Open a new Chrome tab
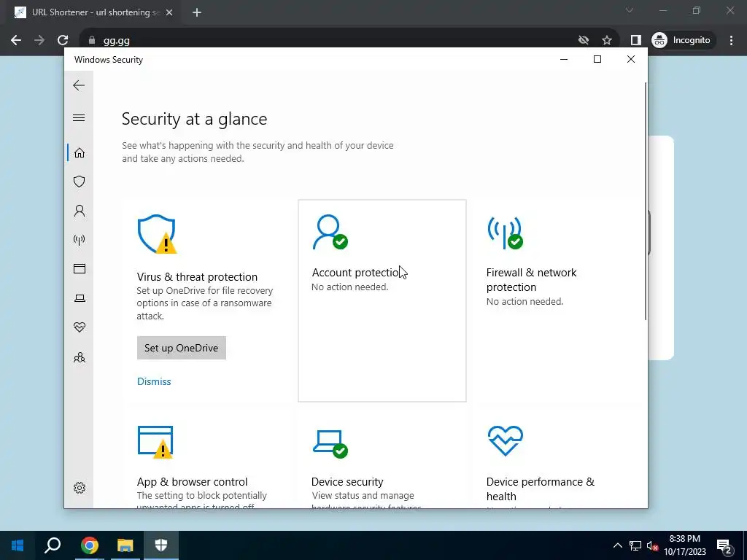The image size is (747, 560). pos(197,12)
